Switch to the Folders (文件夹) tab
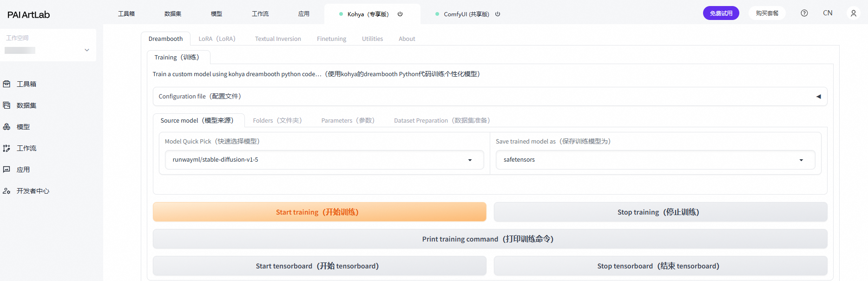The height and width of the screenshot is (281, 868). pos(277,121)
